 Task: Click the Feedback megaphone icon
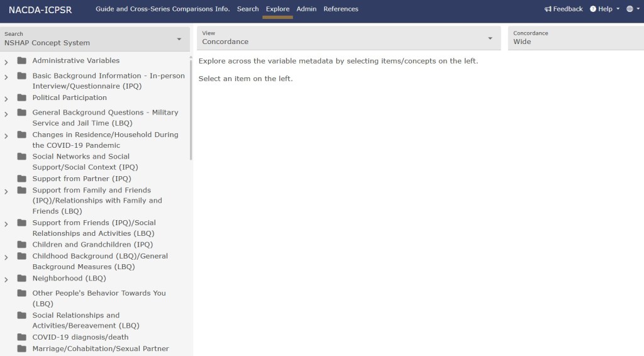[x=548, y=9]
